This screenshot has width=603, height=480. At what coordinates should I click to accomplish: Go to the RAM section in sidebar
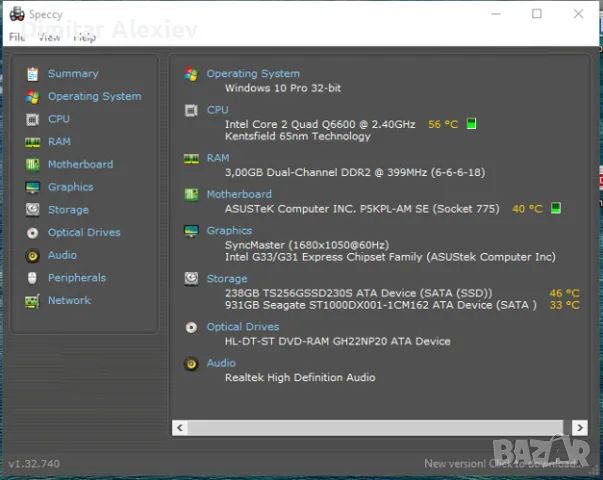59,142
